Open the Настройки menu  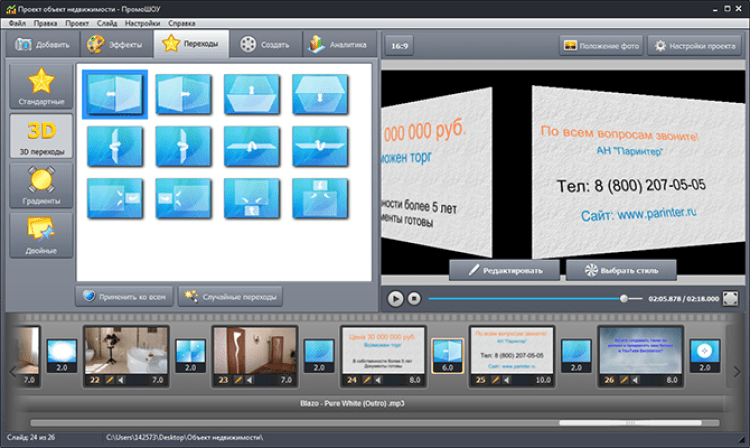click(142, 23)
